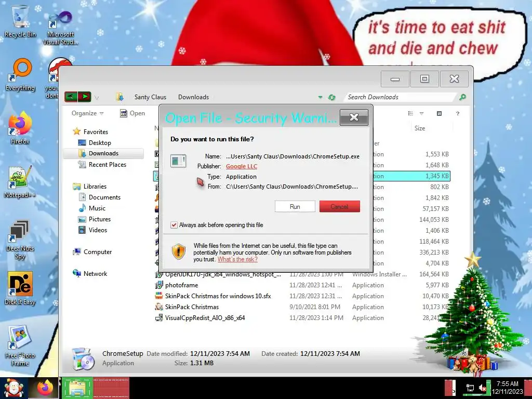The image size is (532, 399).
Task: Sort by the Size column header
Action: [x=420, y=128]
